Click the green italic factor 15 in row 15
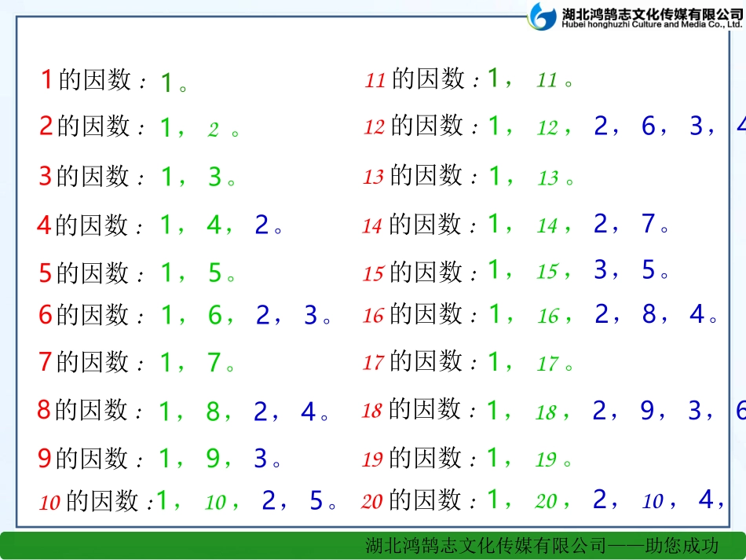746x560 pixels. (547, 272)
